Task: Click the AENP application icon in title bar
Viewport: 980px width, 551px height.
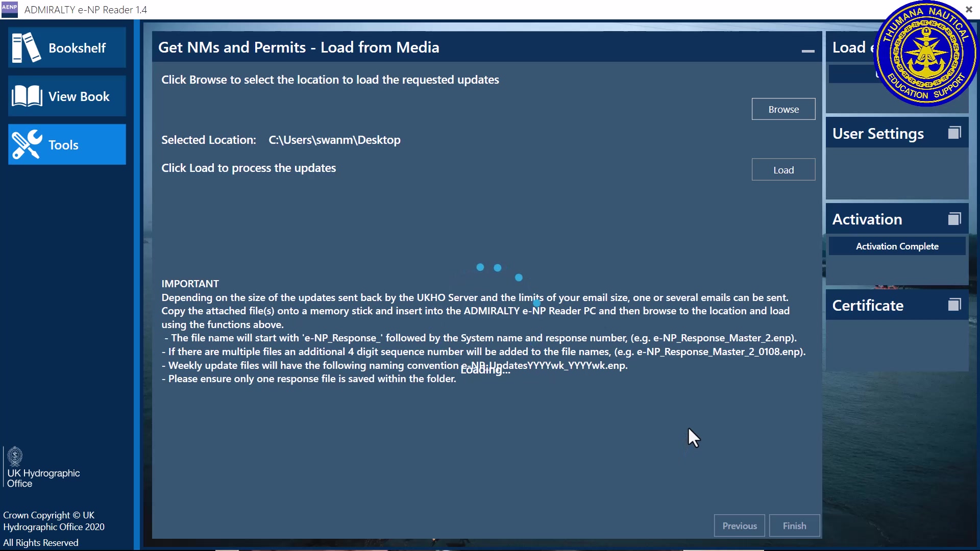Action: coord(9,9)
